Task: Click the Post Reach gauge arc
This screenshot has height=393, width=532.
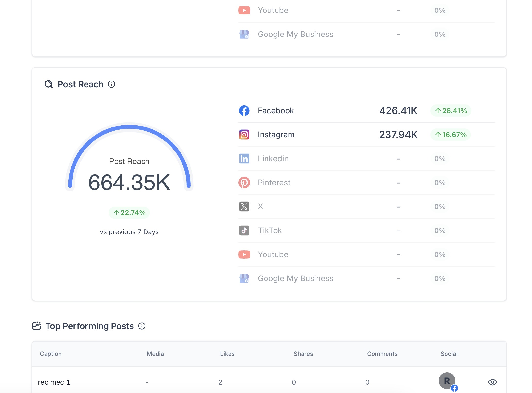Action: pyautogui.click(x=129, y=127)
